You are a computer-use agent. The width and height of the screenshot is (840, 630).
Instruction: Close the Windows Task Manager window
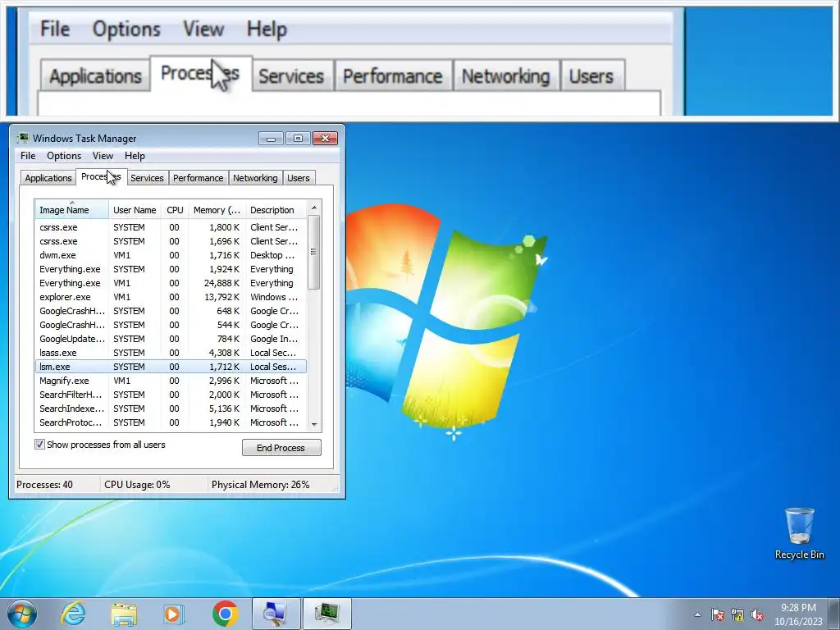pyautogui.click(x=325, y=139)
